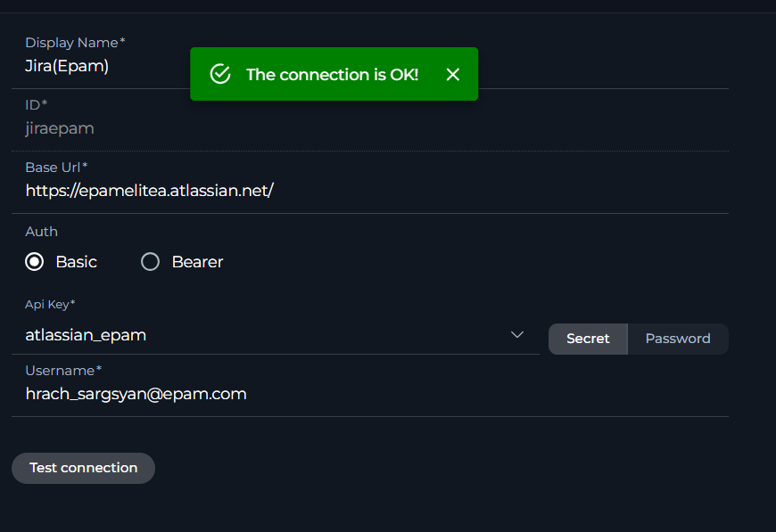Click the 'Bearer' option label text

[x=197, y=262]
